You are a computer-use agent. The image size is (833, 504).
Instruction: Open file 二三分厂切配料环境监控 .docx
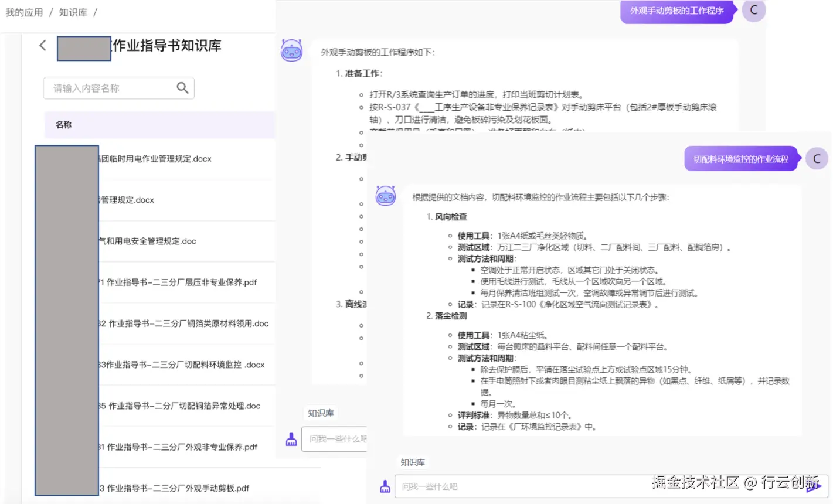(x=182, y=365)
